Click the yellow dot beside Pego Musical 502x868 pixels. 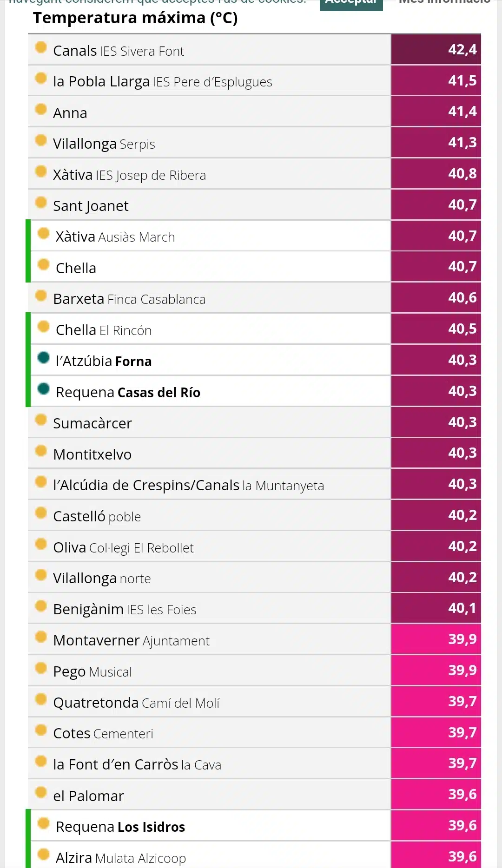[x=41, y=668]
